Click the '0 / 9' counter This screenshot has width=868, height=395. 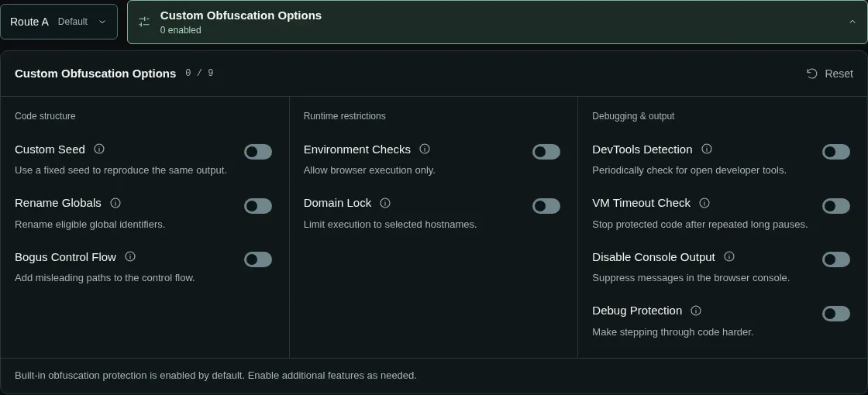pyautogui.click(x=199, y=73)
